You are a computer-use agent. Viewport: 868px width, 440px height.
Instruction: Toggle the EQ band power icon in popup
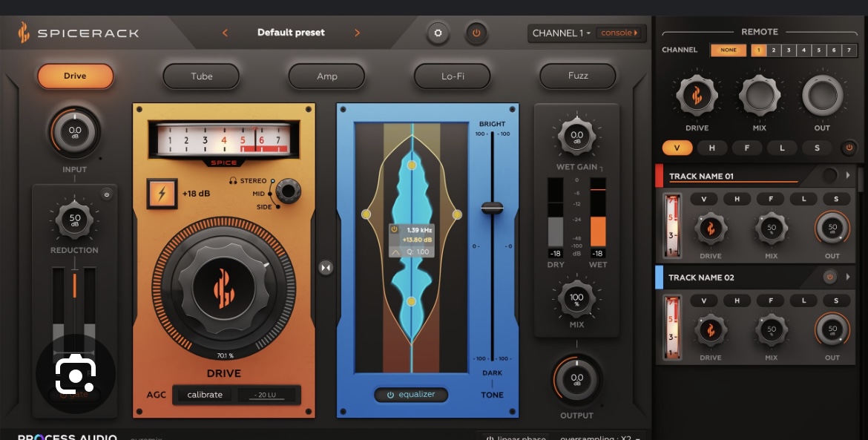pyautogui.click(x=394, y=229)
